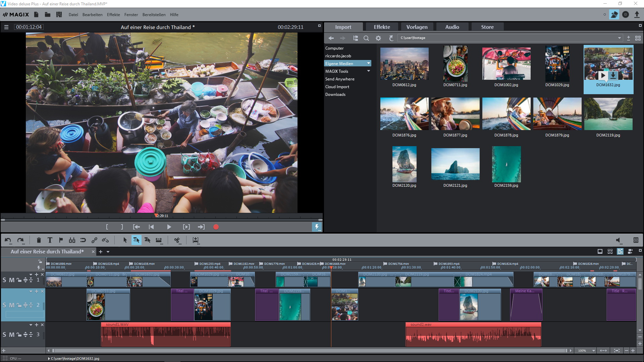Mute track 1 with M button
Screen dimensions: 644x362
(11, 280)
